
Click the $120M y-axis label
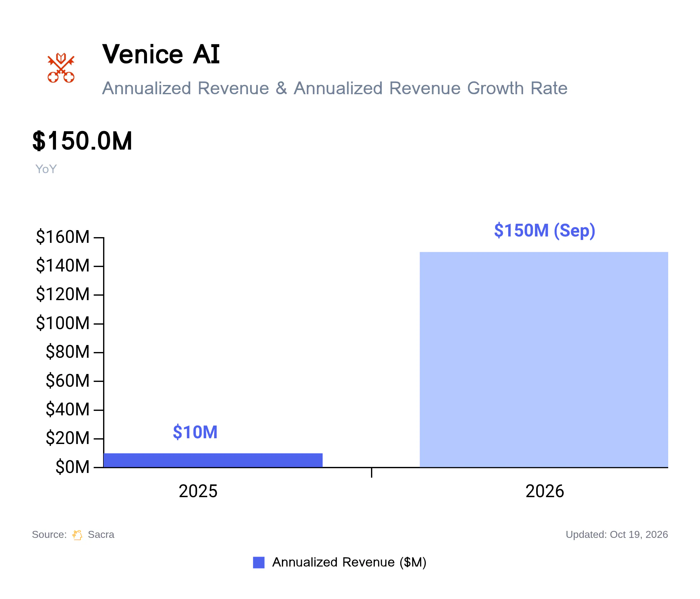63,294
